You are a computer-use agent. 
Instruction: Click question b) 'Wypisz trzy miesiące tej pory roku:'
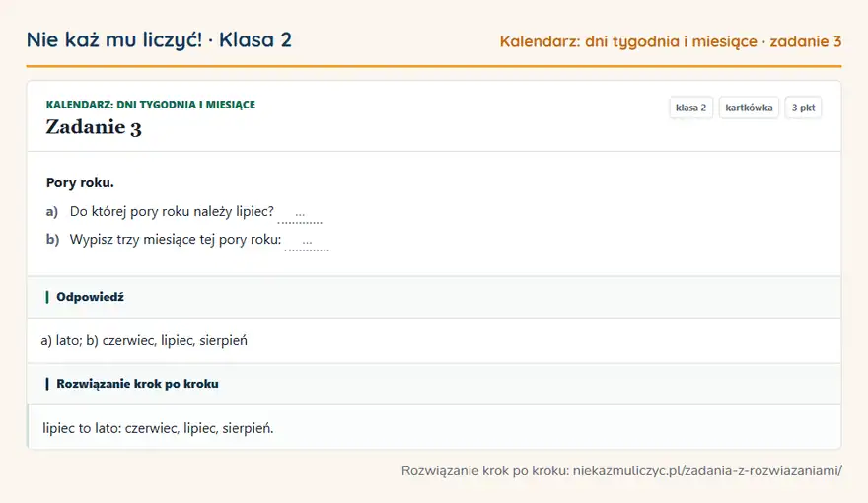pyautogui.click(x=176, y=240)
